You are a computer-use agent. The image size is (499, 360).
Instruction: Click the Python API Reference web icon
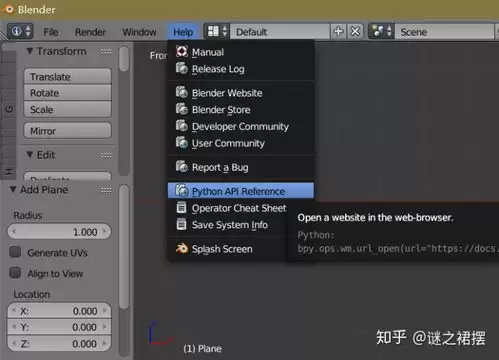[x=182, y=191]
